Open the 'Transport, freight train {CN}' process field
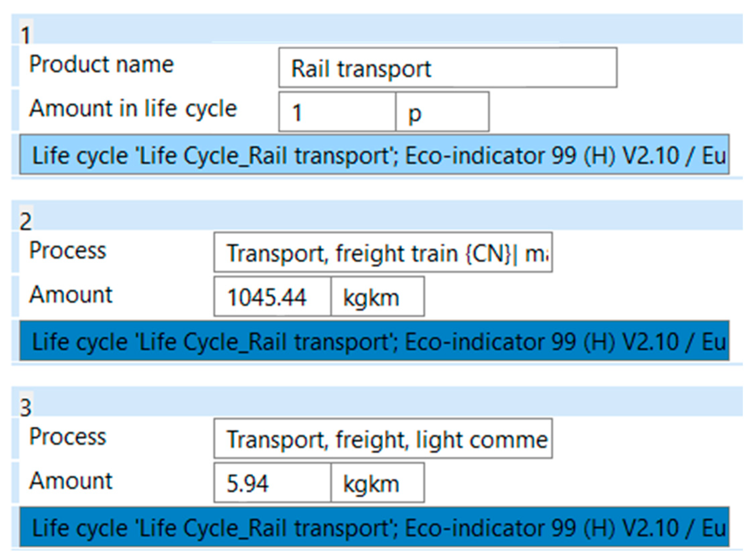The width and height of the screenshot is (751, 560). tap(383, 252)
